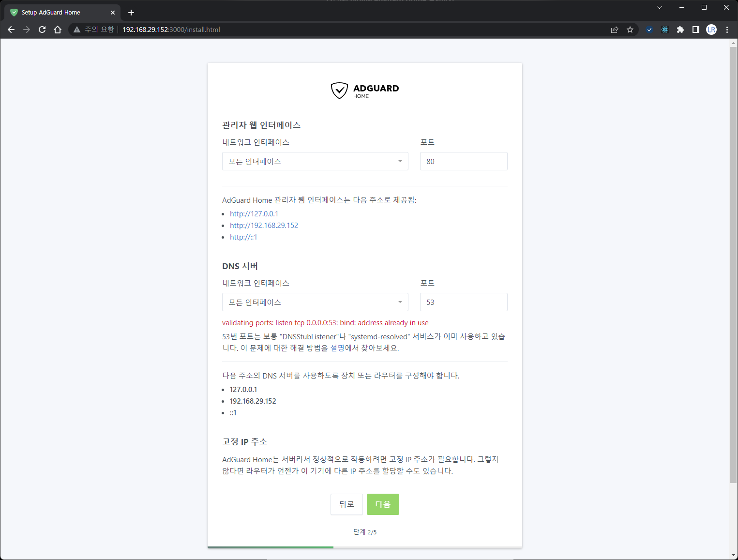Click the AdGuard Home shield logo
Viewport: 738px width, 560px height.
click(x=339, y=91)
